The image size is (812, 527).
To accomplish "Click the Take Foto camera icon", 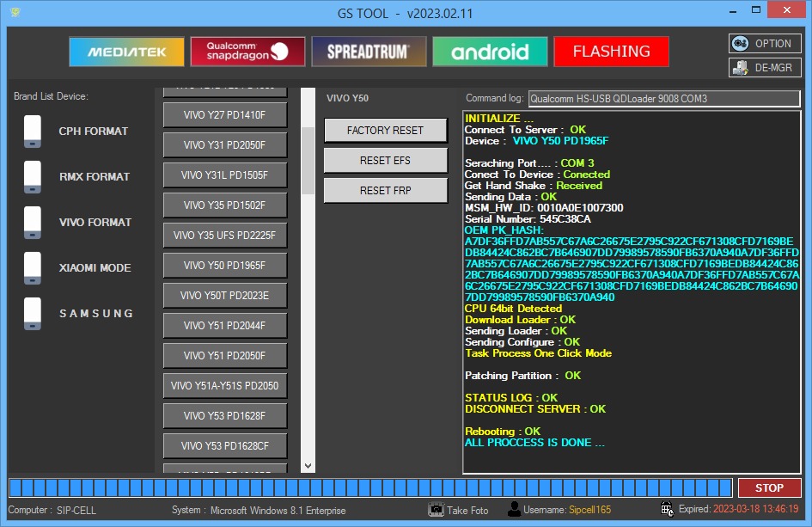I will pos(436,510).
